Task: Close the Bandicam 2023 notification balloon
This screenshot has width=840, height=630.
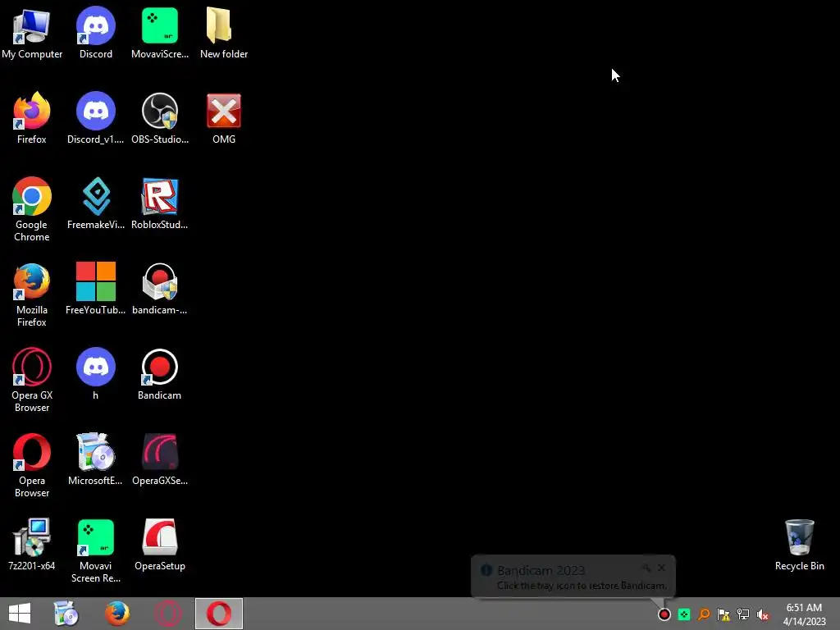Action: (662, 568)
